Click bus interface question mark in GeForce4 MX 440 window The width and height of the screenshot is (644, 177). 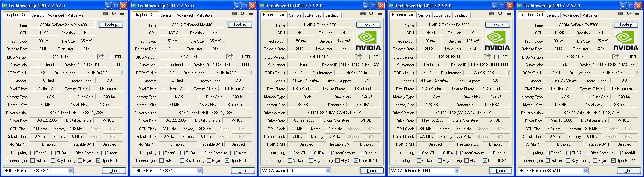point(251,73)
